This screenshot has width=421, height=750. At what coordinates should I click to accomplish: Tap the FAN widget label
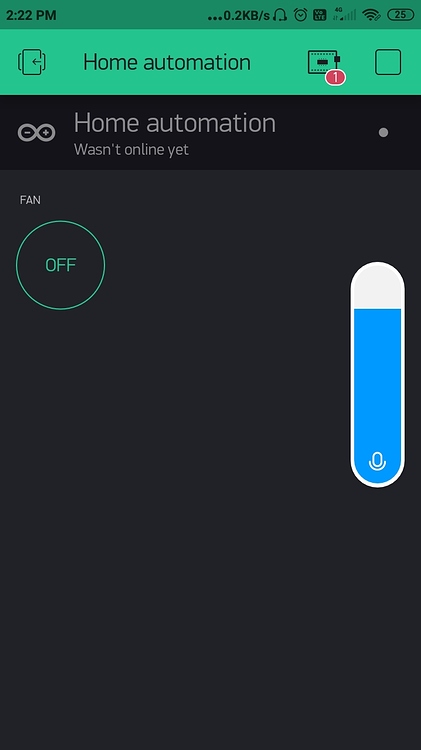(x=30, y=200)
